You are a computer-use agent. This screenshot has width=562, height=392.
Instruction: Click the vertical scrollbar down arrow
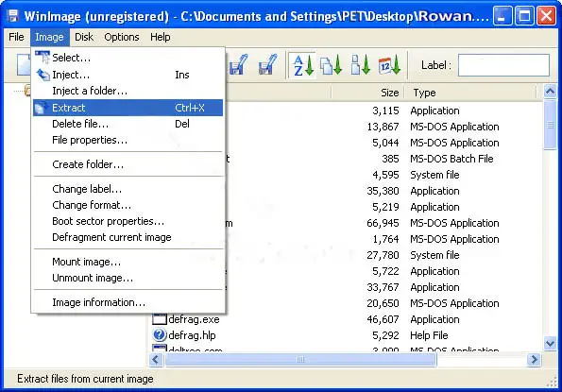(x=550, y=343)
